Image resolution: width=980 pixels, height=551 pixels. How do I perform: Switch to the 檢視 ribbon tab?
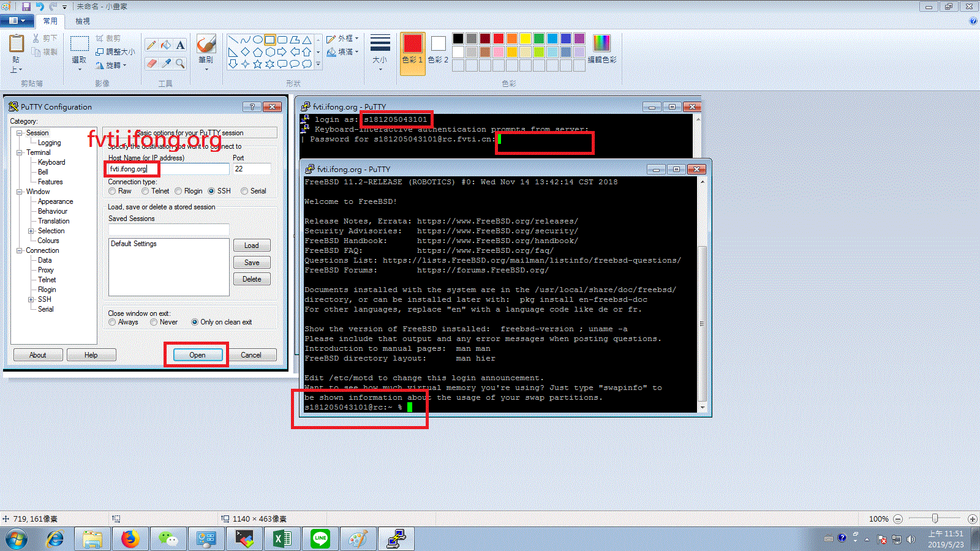click(83, 21)
